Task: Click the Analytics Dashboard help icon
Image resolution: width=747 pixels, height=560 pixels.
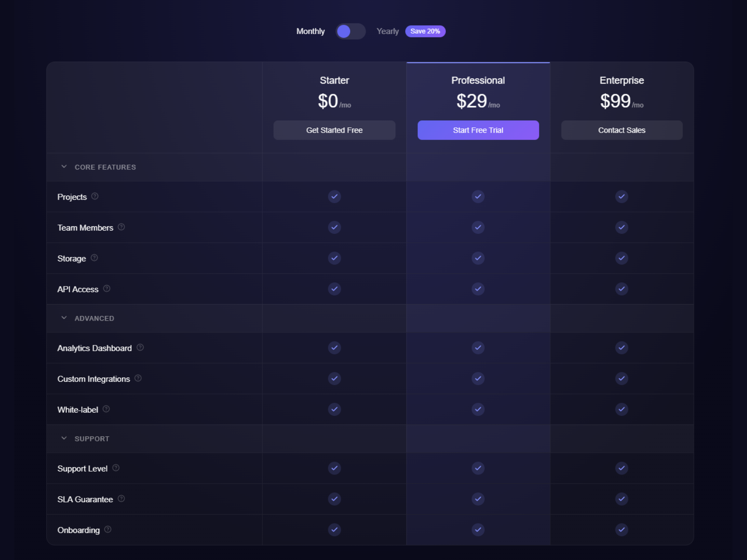Action: (x=140, y=348)
